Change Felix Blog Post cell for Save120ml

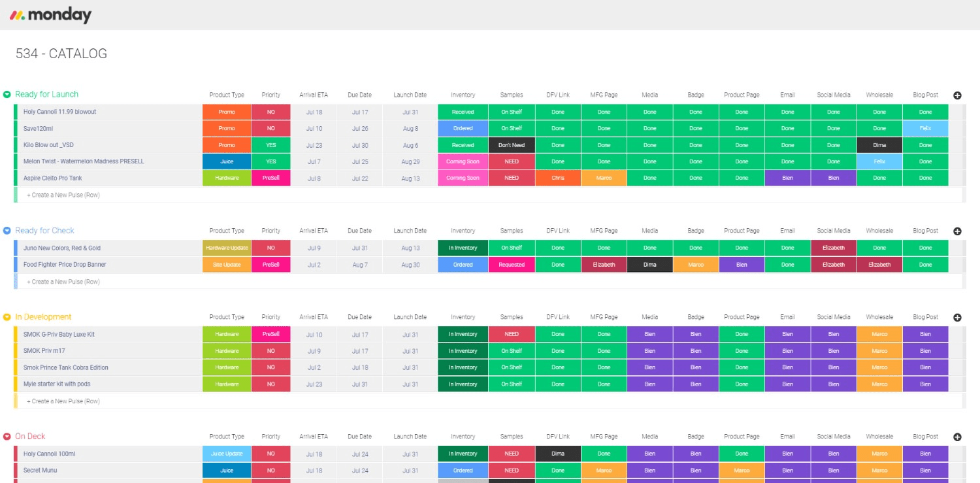(x=926, y=129)
